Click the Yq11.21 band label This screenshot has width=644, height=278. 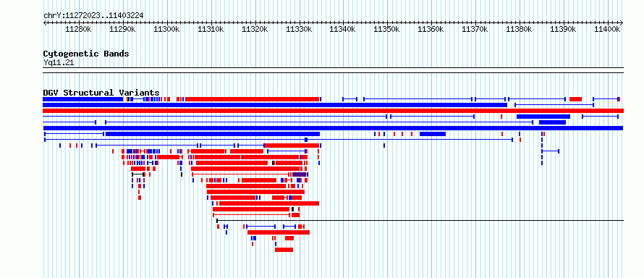click(59, 63)
